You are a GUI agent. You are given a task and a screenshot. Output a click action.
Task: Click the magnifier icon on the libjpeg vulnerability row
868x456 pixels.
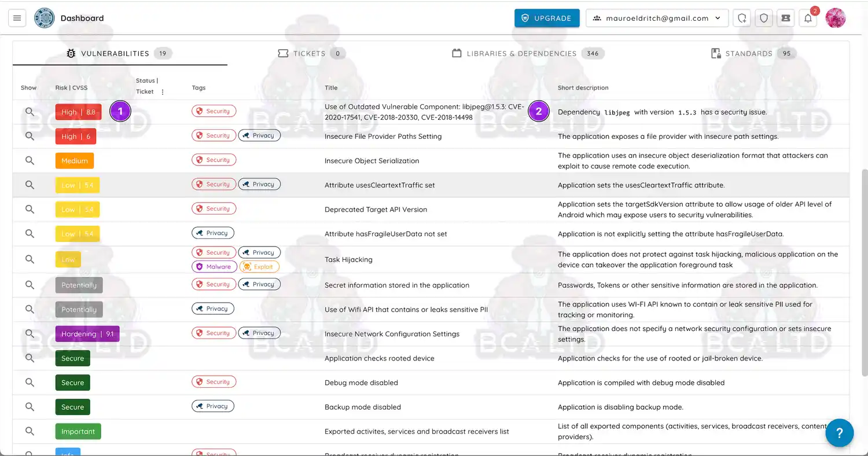pyautogui.click(x=29, y=111)
